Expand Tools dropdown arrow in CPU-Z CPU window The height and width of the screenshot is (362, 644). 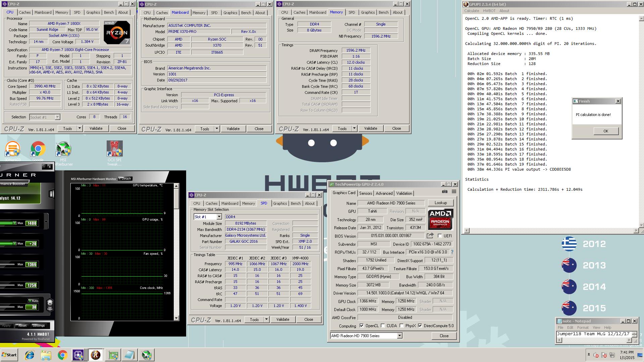click(79, 128)
